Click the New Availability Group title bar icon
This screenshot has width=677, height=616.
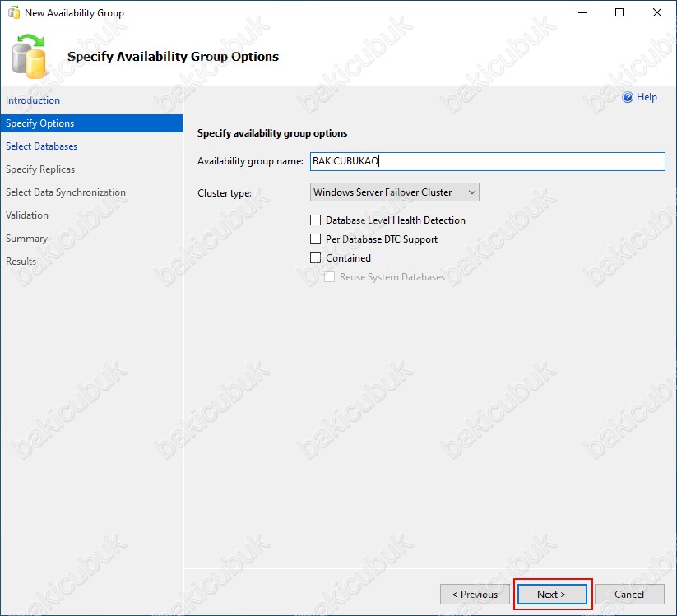tap(14, 13)
